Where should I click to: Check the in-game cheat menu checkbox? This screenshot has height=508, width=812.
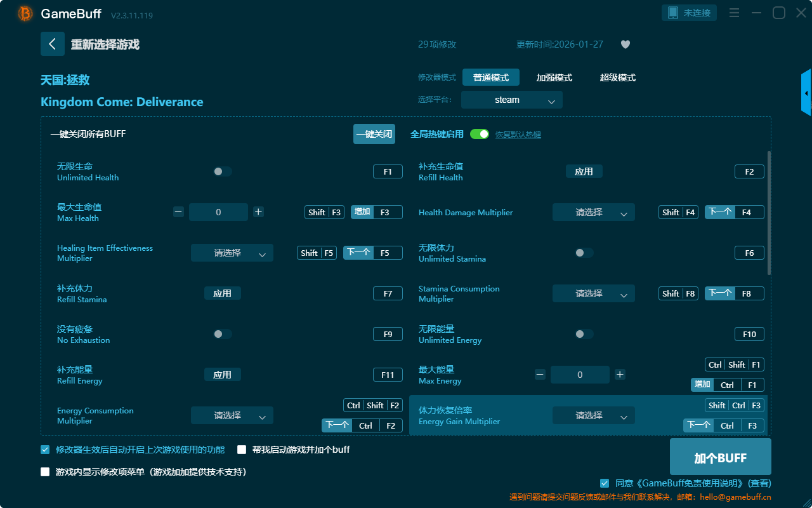tap(45, 472)
